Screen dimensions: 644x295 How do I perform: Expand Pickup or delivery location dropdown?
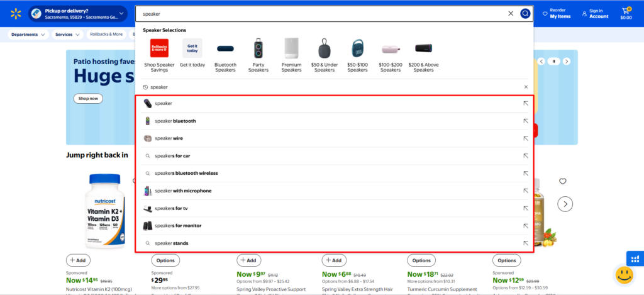pos(78,14)
